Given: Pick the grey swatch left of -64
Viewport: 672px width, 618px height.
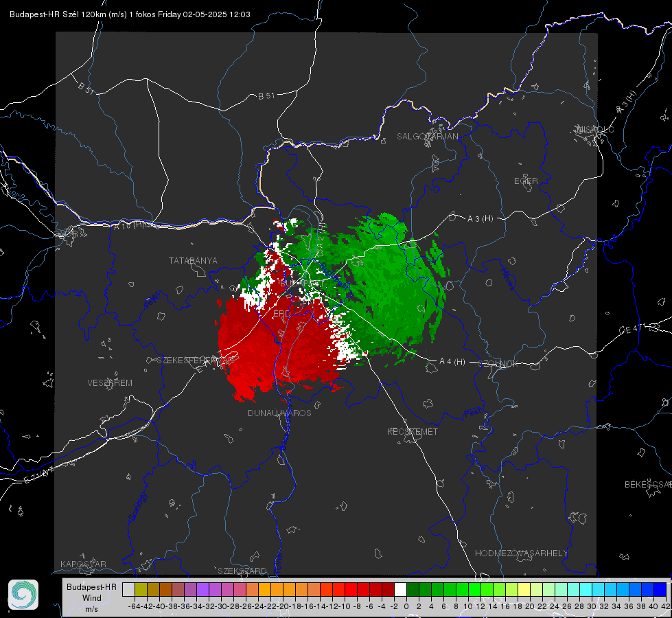Looking at the screenshot, I should [128, 589].
